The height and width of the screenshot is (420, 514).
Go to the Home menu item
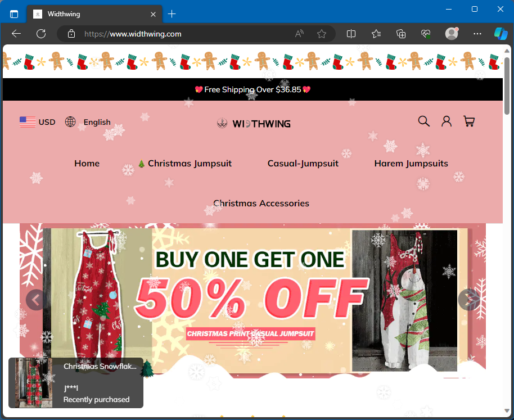click(87, 164)
